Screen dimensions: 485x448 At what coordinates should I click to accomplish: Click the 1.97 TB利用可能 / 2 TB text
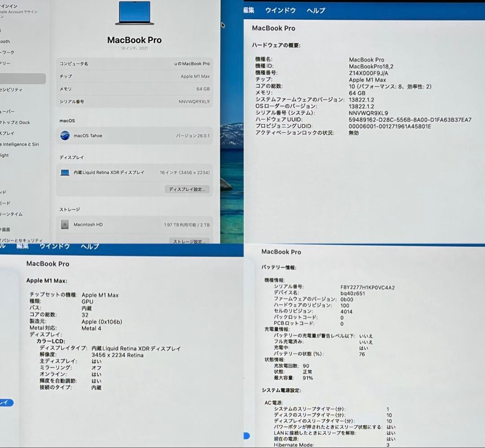click(187, 225)
